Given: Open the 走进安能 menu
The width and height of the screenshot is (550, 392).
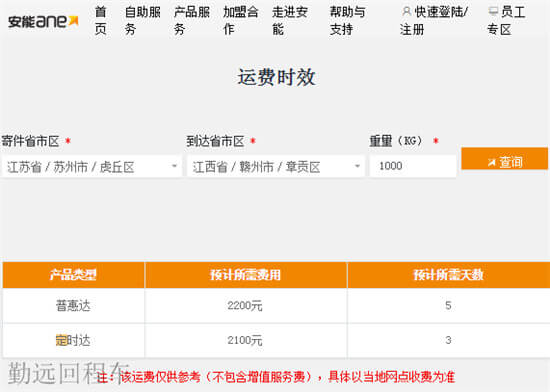Looking at the screenshot, I should coord(290,21).
